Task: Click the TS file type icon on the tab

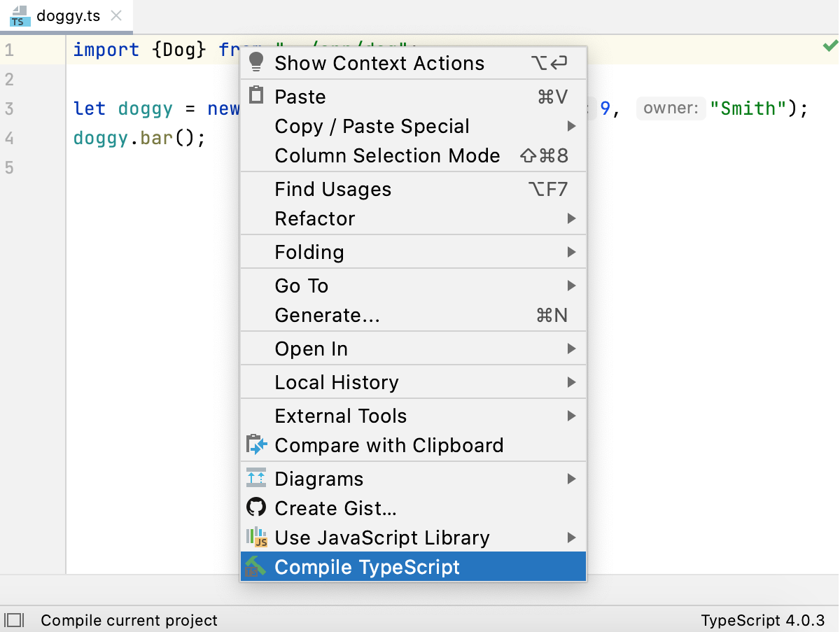Action: coord(19,13)
